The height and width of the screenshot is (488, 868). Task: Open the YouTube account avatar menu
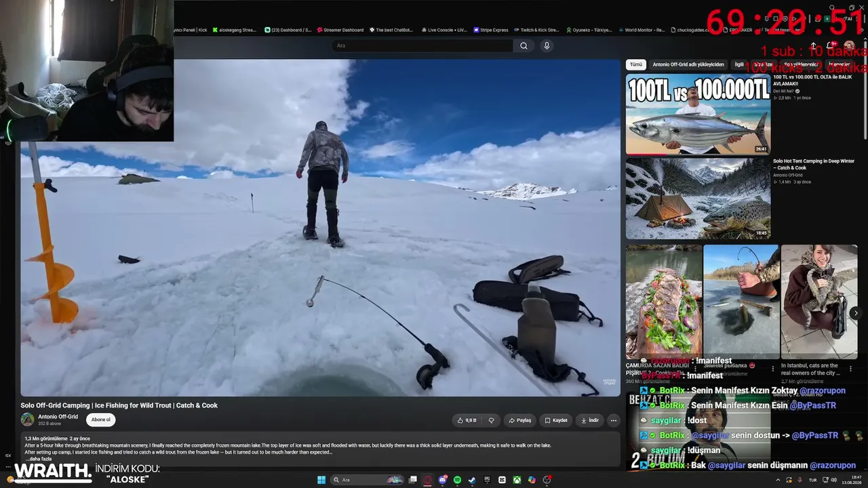[850, 45]
